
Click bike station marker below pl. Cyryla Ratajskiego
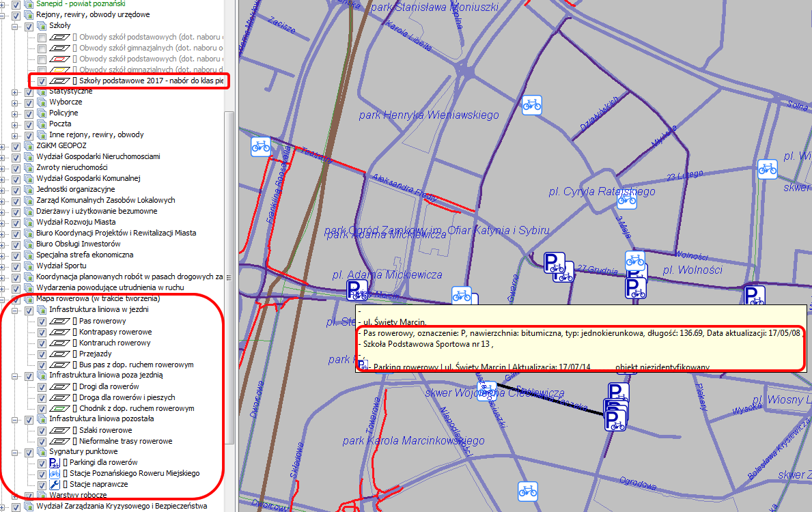[x=627, y=200]
